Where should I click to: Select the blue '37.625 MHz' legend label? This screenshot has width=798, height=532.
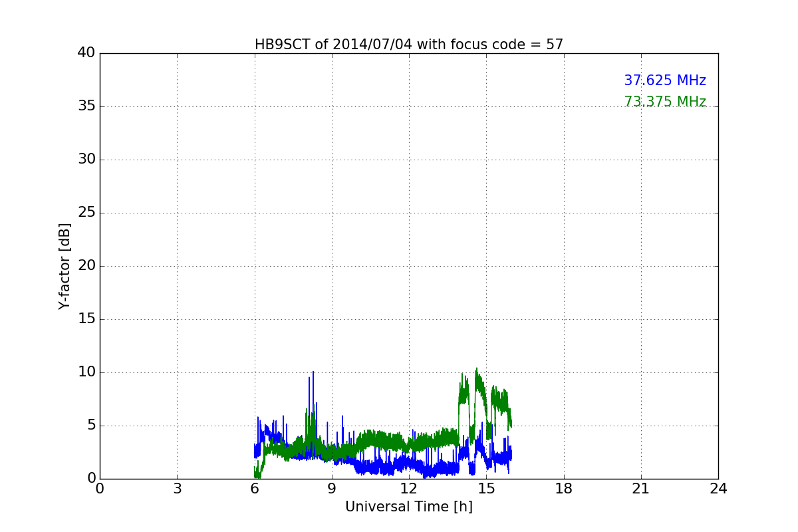[665, 80]
